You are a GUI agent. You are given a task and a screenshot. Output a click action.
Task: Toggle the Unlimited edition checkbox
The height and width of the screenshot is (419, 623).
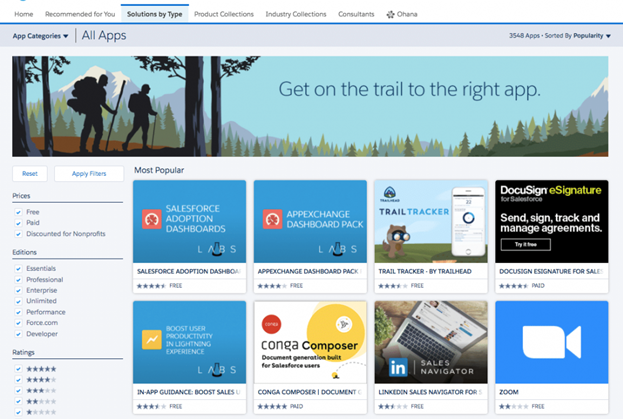pyautogui.click(x=18, y=301)
